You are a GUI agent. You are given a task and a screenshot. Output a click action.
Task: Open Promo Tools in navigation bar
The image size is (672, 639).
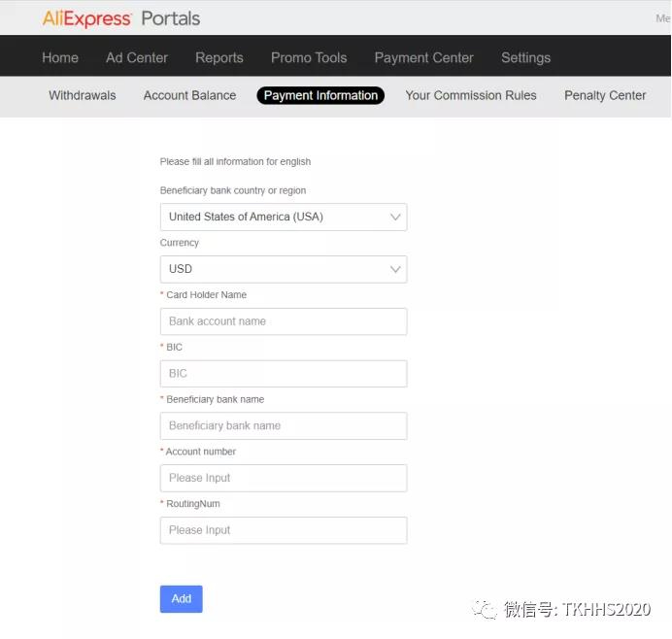tap(309, 57)
